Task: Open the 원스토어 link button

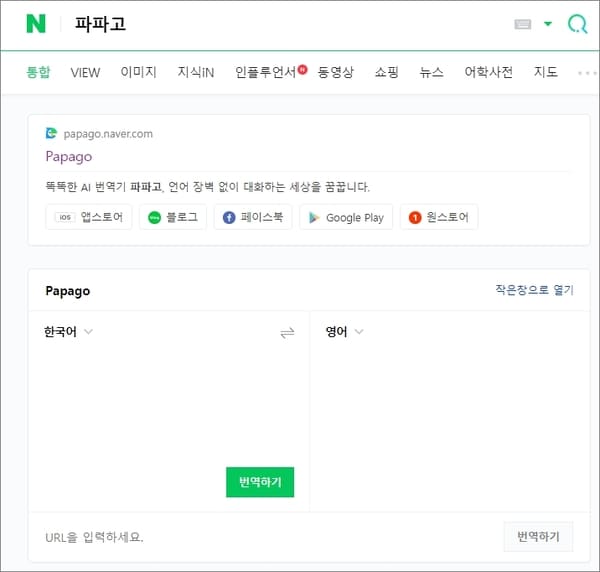Action: point(439,217)
